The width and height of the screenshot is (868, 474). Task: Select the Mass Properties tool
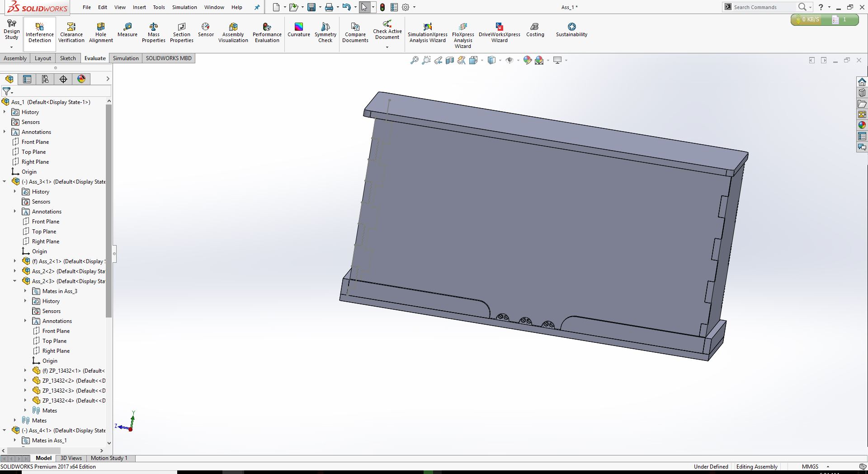[x=154, y=32]
